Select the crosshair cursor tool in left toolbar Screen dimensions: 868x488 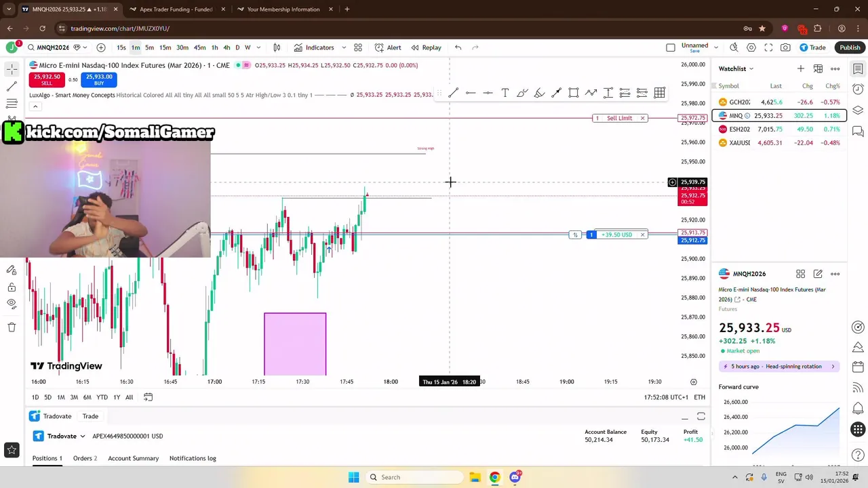pos(12,69)
